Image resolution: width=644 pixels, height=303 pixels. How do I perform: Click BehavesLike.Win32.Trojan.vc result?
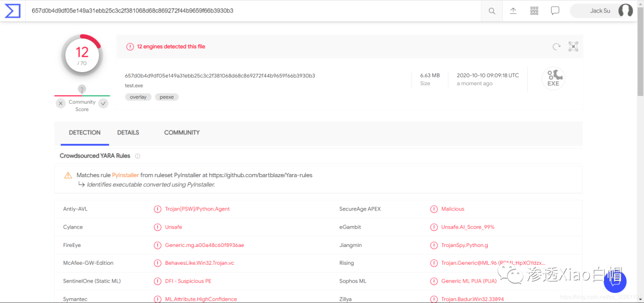click(200, 263)
